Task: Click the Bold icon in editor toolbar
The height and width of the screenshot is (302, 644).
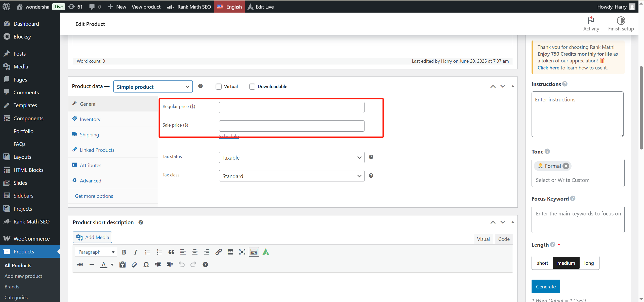Action: click(x=124, y=252)
